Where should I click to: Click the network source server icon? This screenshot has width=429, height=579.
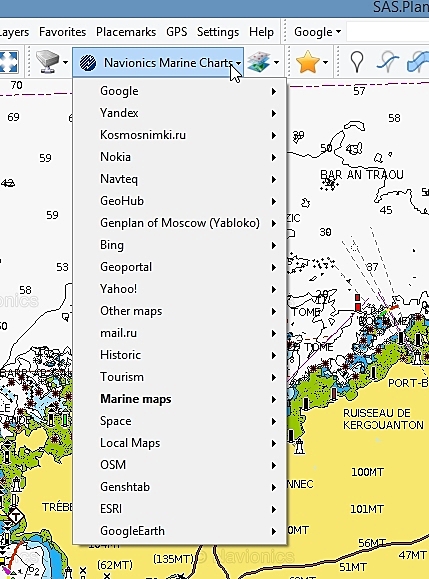coord(47,62)
